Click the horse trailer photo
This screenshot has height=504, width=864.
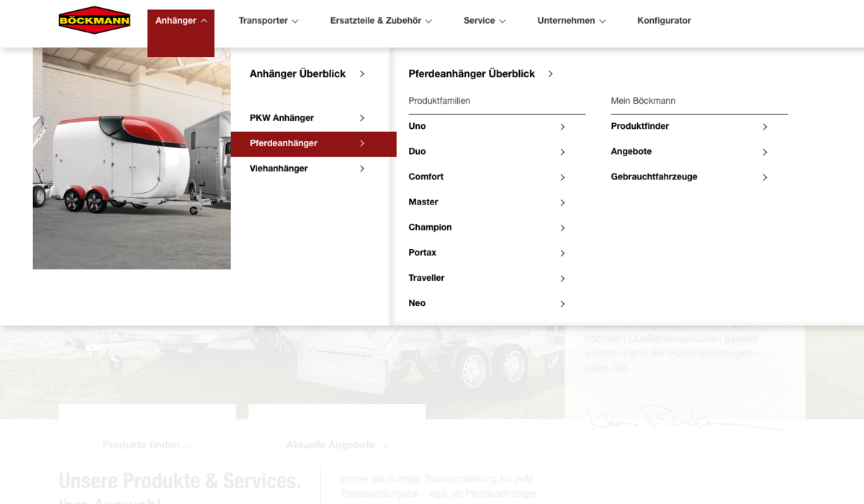click(x=132, y=158)
